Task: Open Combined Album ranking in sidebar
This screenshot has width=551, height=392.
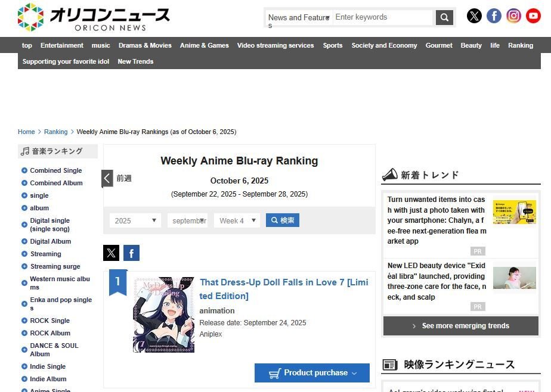Action: pyautogui.click(x=56, y=183)
